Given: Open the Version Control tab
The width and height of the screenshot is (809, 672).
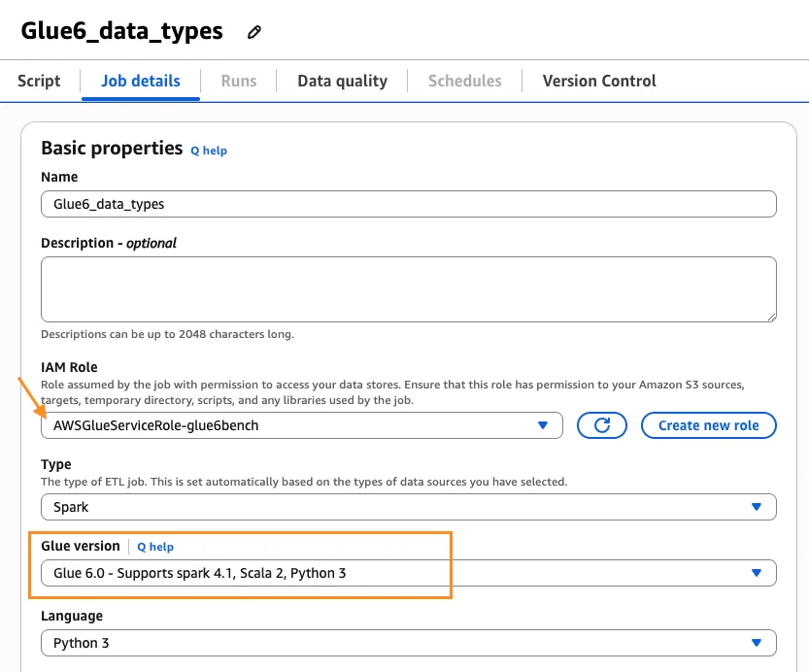Looking at the screenshot, I should point(599,81).
